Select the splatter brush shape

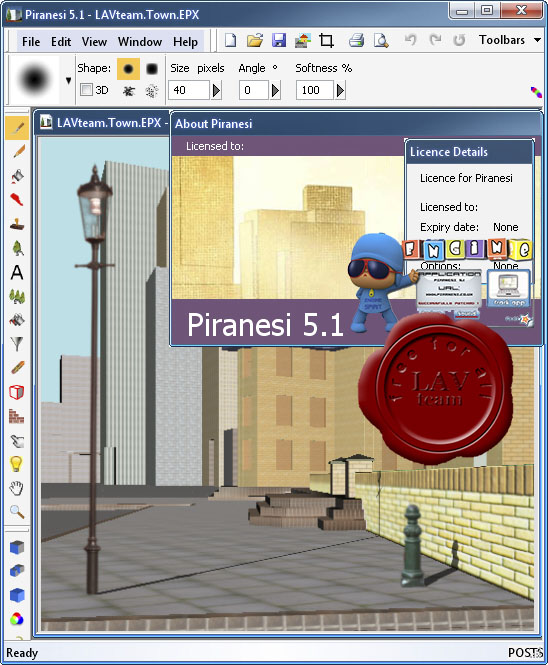(129, 90)
